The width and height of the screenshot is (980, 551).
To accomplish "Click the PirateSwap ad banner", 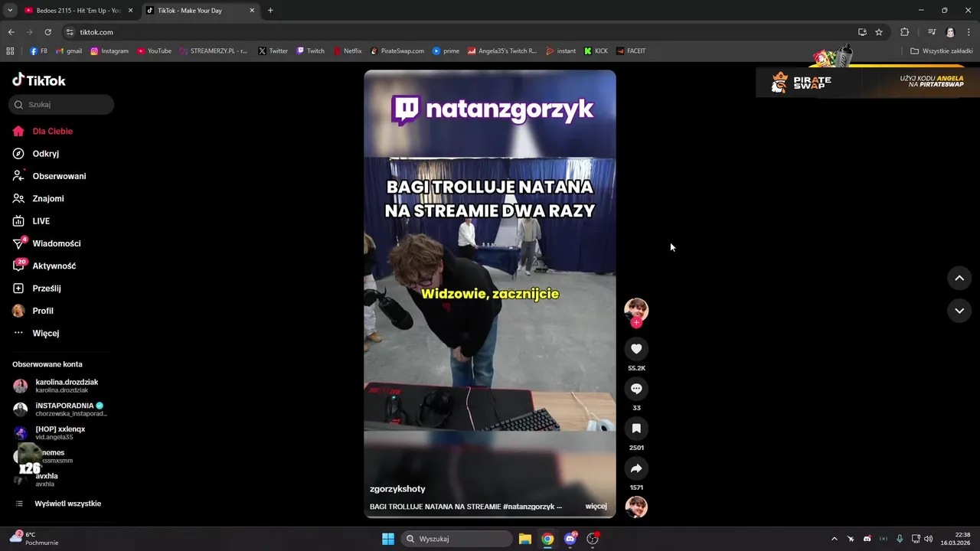I will pyautogui.click(x=866, y=81).
